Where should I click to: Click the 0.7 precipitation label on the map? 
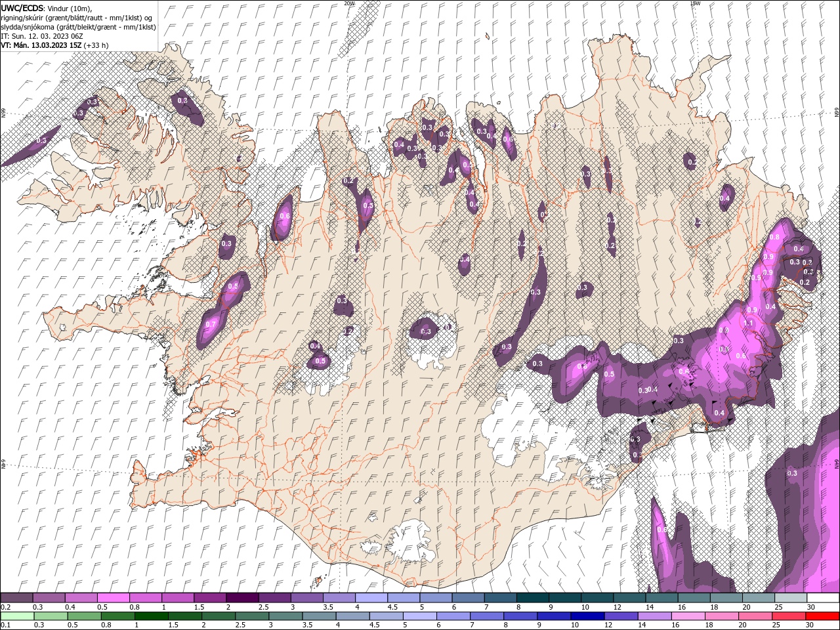[211, 324]
